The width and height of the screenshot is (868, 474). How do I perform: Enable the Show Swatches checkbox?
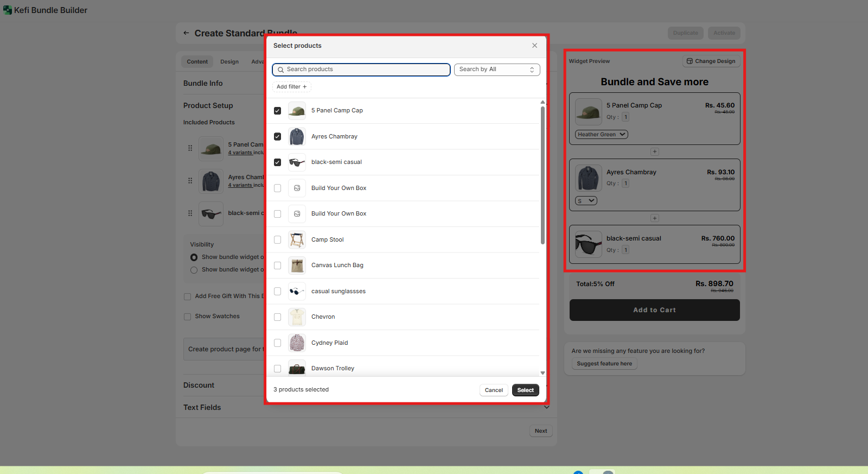[187, 317]
